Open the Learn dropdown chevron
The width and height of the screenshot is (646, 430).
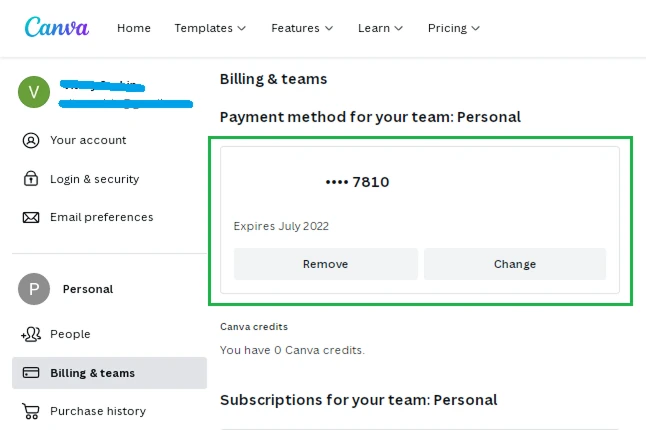[398, 28]
